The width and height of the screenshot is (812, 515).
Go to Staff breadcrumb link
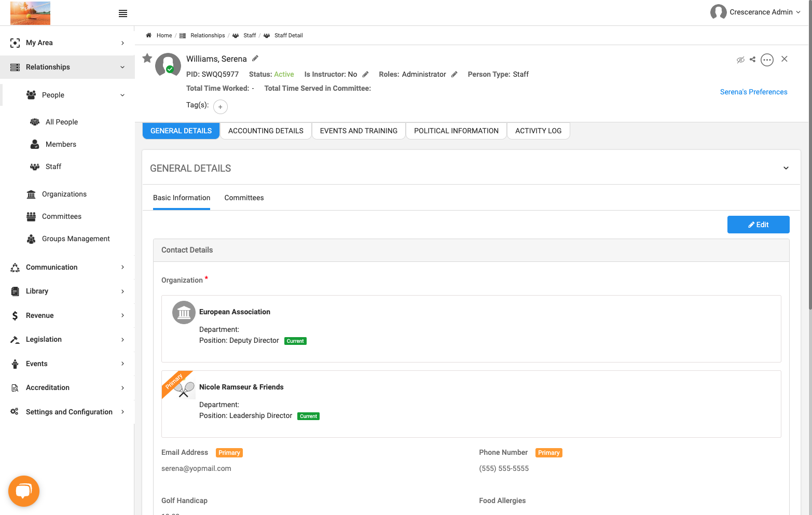pos(250,35)
